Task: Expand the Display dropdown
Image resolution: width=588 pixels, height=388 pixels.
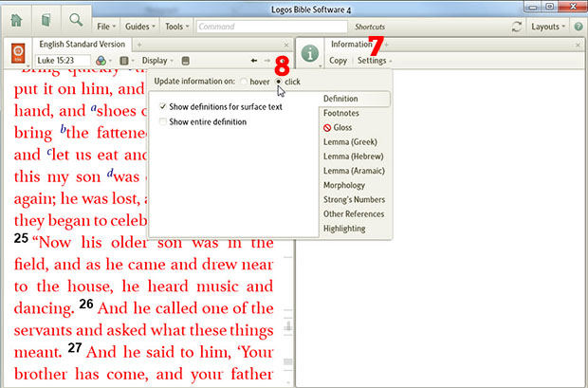Action: (157, 61)
